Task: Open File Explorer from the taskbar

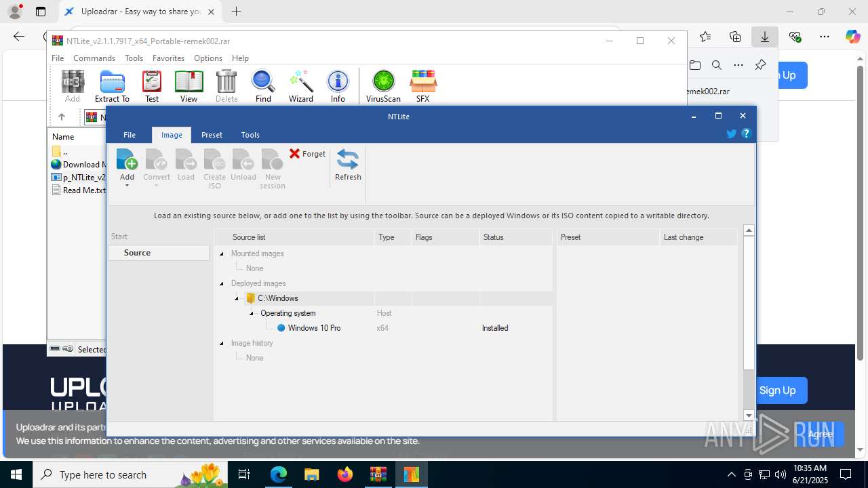Action: [312, 474]
